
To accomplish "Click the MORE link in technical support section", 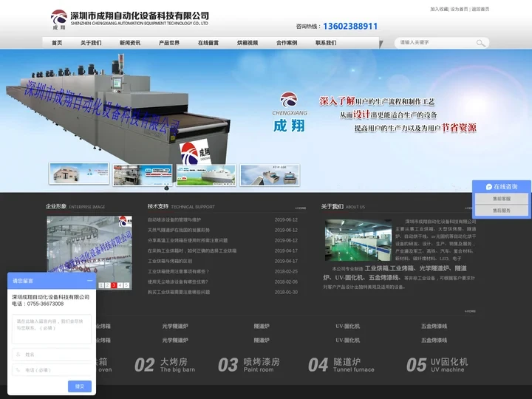I will pos(301,208).
